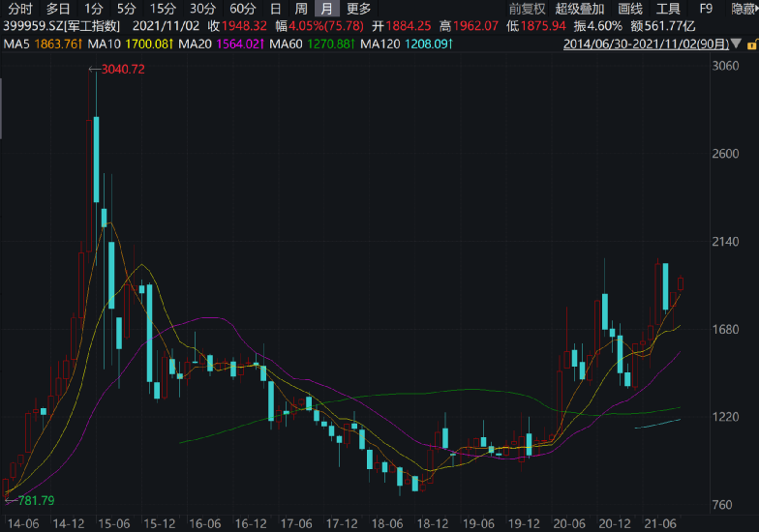Click the F9 button

coord(707,9)
